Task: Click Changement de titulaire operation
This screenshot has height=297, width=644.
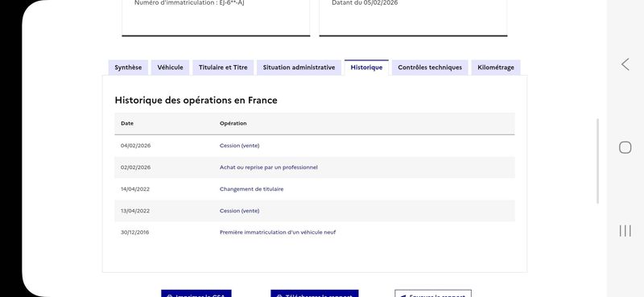Action: (251, 189)
